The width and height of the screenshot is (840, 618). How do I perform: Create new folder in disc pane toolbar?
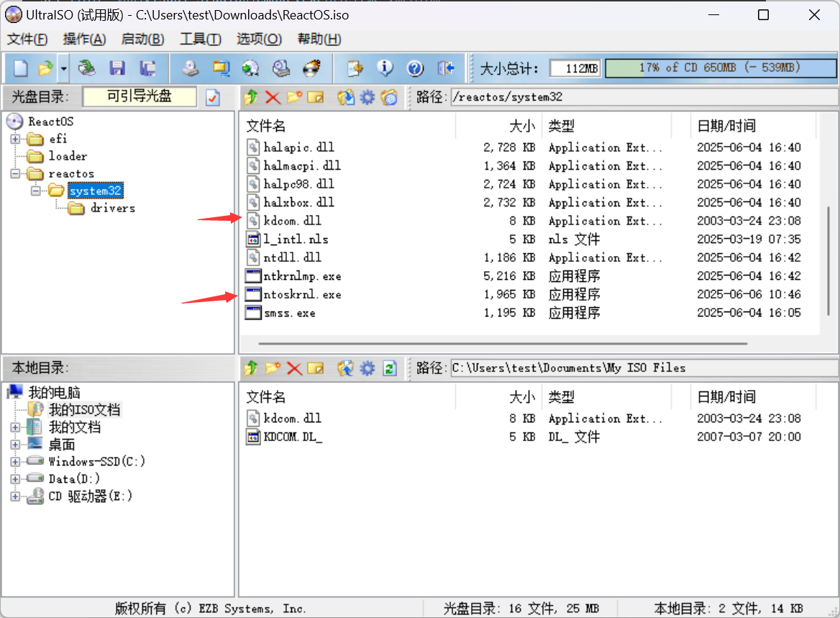294,97
